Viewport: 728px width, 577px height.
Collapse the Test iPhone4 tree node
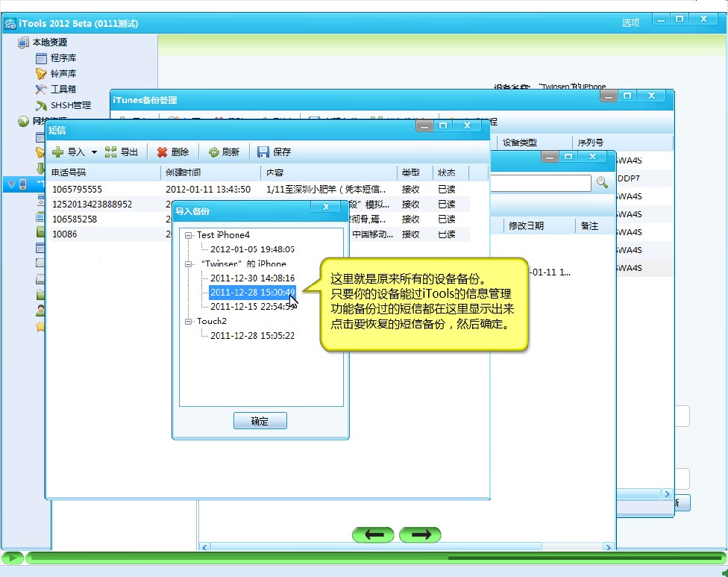(x=189, y=235)
